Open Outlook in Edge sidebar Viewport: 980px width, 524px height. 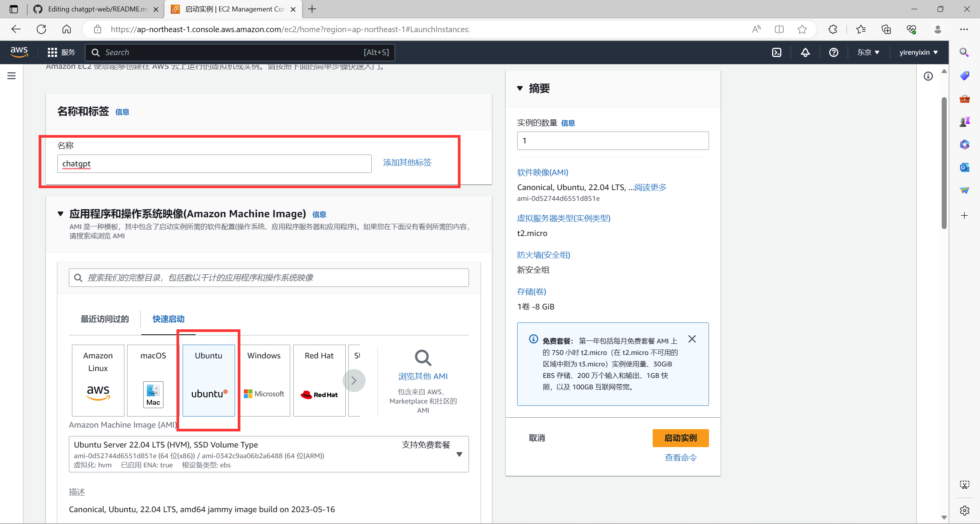click(x=964, y=167)
